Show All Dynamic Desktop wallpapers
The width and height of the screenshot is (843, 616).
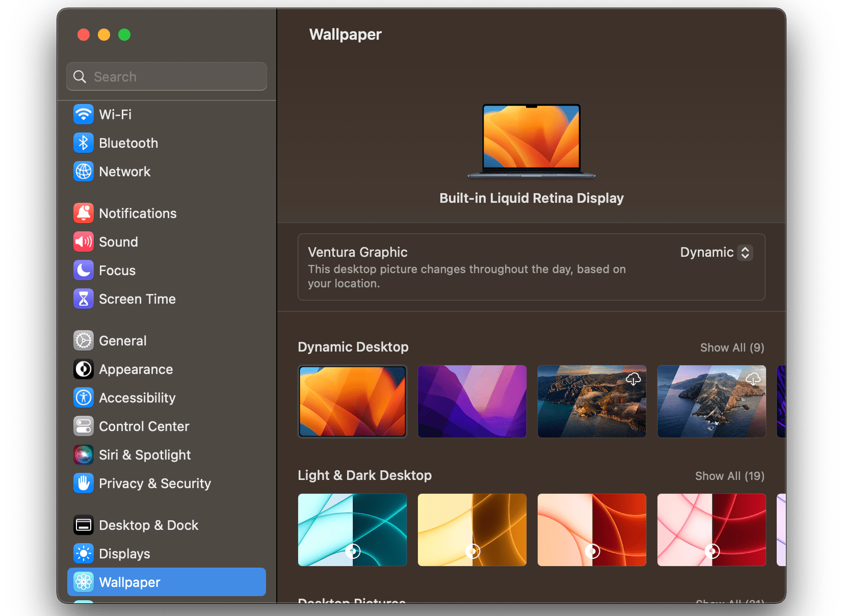732,347
